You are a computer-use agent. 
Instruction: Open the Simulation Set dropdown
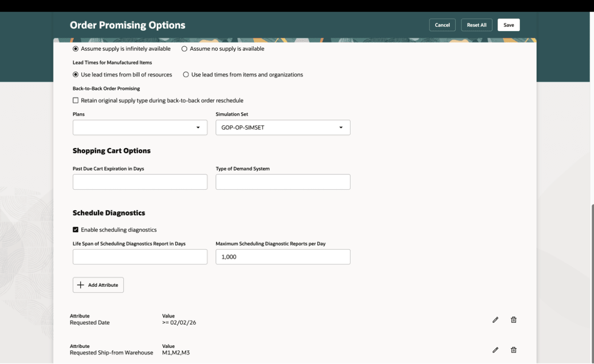pyautogui.click(x=283, y=127)
